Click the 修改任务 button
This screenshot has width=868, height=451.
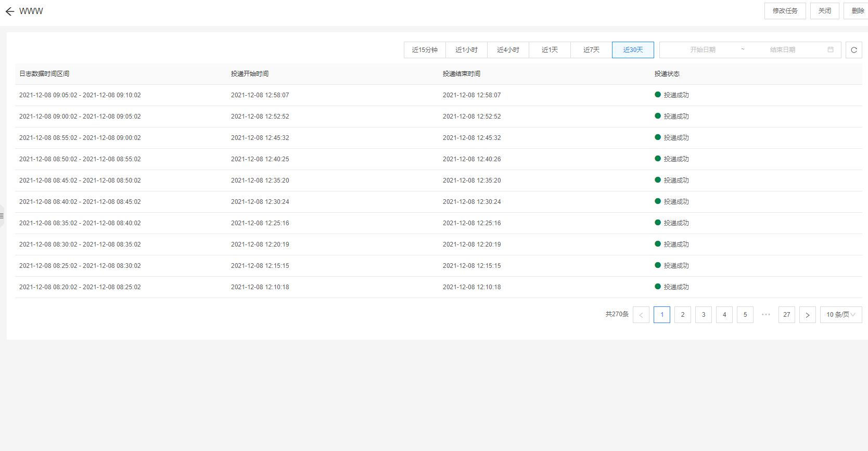[x=785, y=11]
